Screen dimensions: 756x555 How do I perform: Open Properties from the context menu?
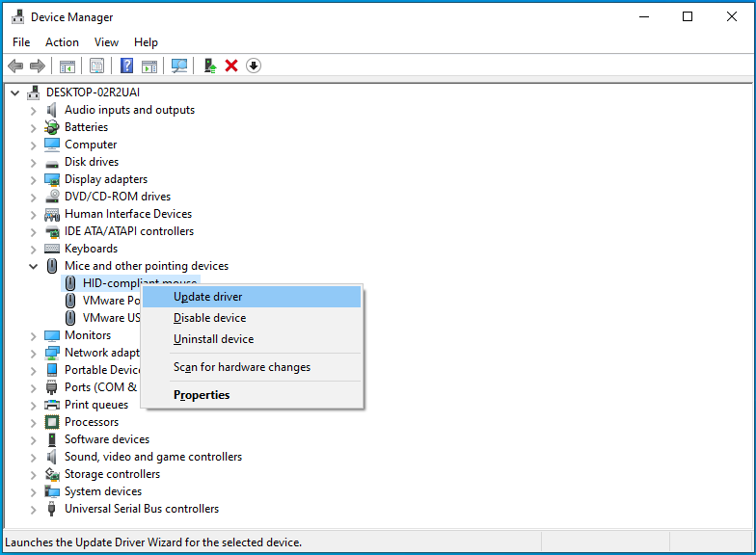coord(252,395)
